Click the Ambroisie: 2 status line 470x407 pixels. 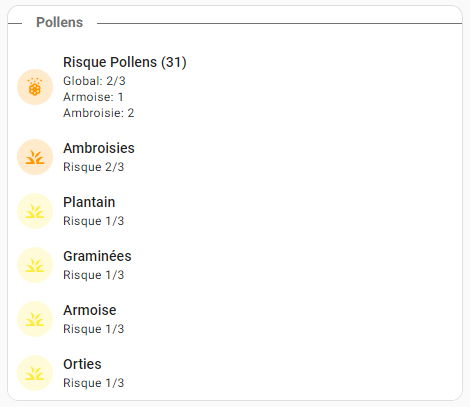pyautogui.click(x=99, y=113)
